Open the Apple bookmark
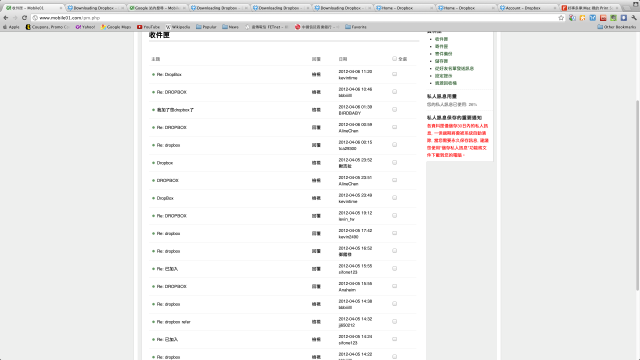The image size is (640, 360). point(11,27)
